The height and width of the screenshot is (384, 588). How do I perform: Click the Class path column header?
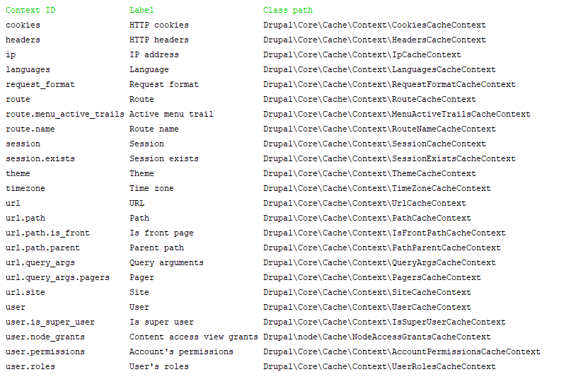point(287,10)
